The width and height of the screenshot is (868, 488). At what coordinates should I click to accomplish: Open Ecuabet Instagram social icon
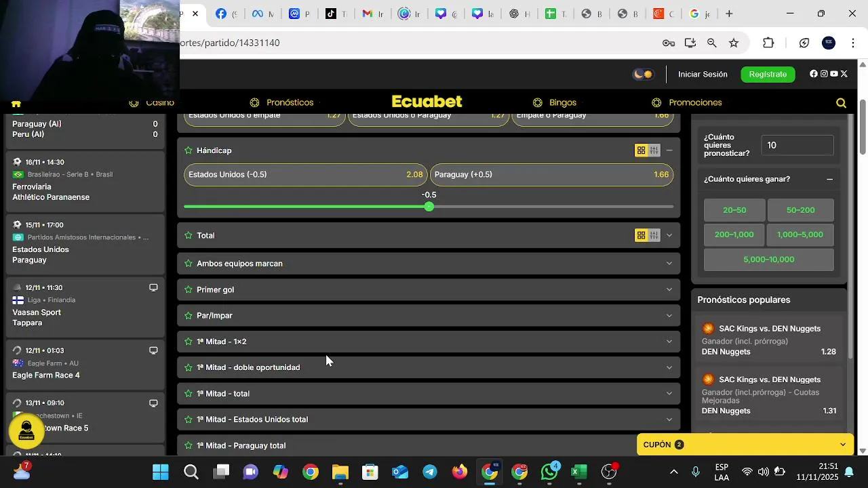pyautogui.click(x=824, y=74)
